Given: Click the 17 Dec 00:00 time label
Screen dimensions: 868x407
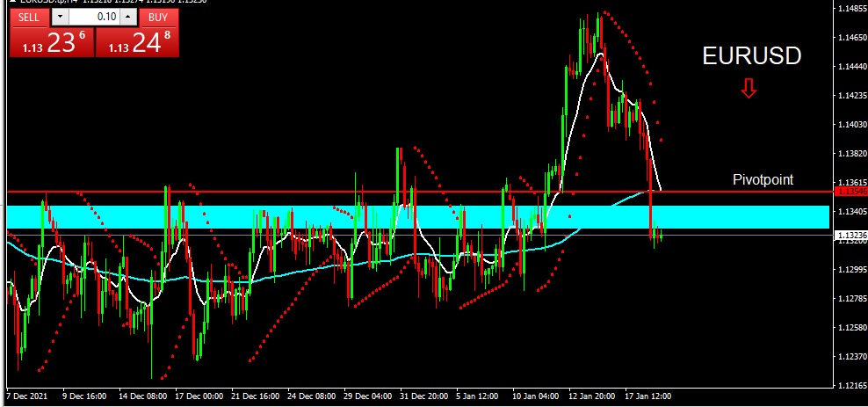Looking at the screenshot, I should point(199,396).
